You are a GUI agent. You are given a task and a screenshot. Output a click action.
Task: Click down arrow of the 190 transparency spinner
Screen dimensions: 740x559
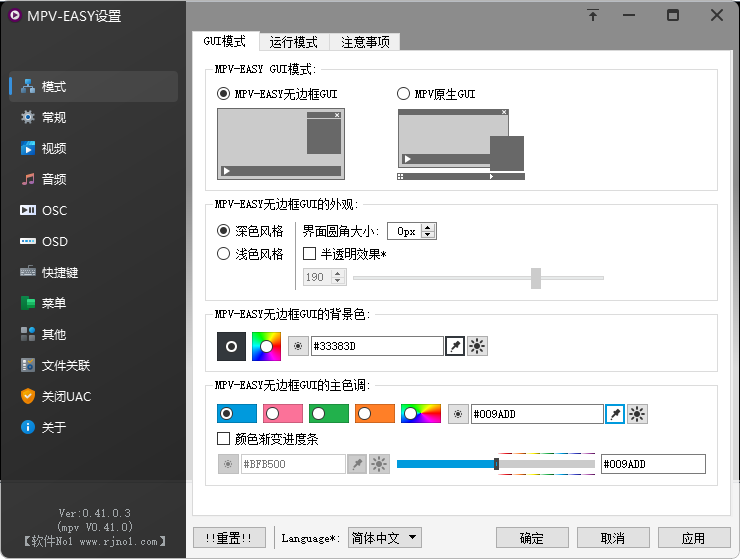point(337,280)
